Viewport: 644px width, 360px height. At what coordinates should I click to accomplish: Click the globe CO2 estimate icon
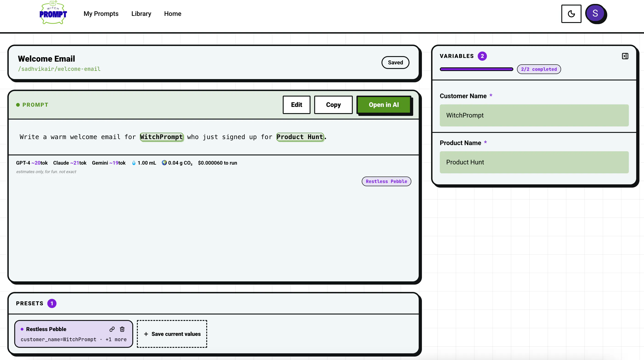(164, 163)
